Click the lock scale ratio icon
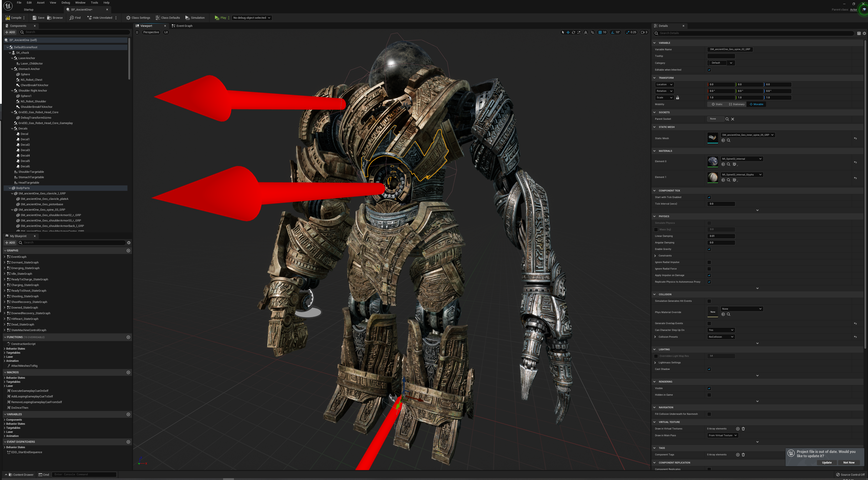Viewport: 868px width, 480px height. (678, 98)
